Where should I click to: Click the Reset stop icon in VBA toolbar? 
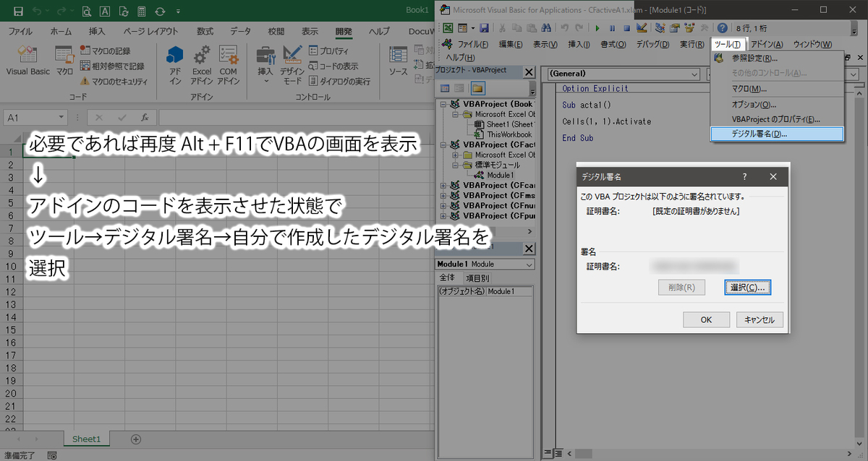click(x=626, y=27)
